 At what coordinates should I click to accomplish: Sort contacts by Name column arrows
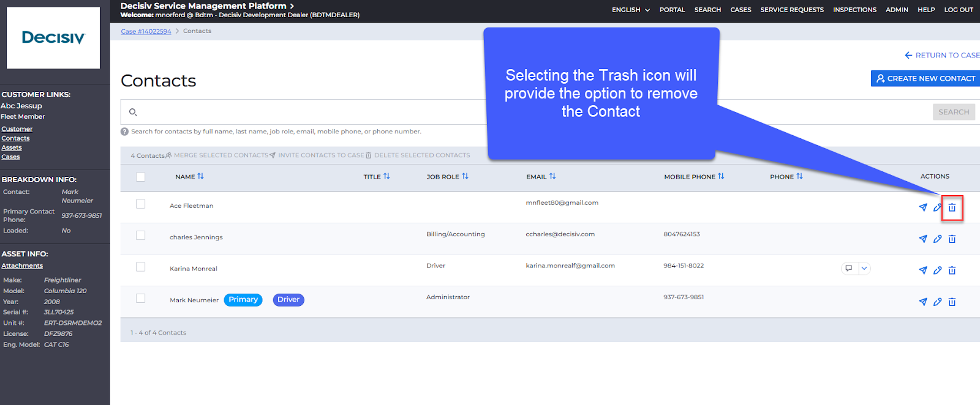point(200,176)
